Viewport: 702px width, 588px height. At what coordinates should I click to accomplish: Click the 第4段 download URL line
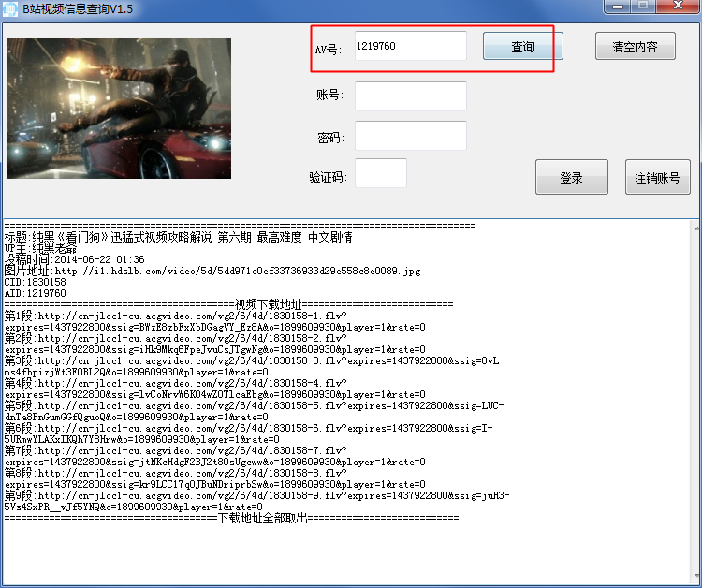[215, 389]
